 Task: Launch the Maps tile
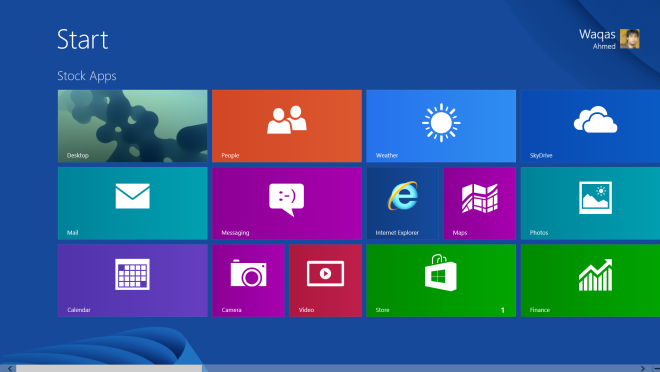coord(480,203)
